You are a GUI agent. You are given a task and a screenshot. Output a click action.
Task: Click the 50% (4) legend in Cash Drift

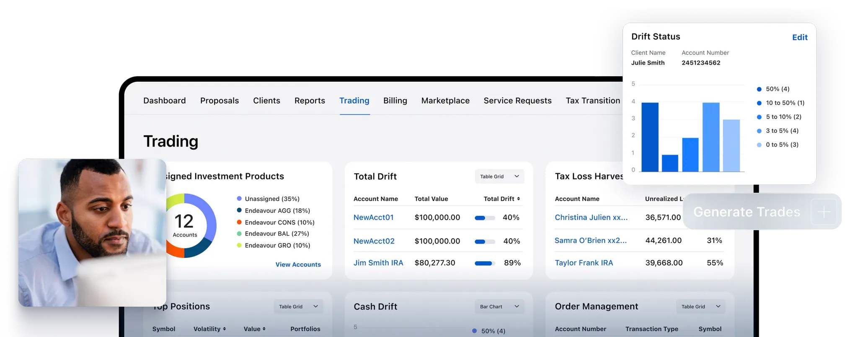[x=489, y=331]
